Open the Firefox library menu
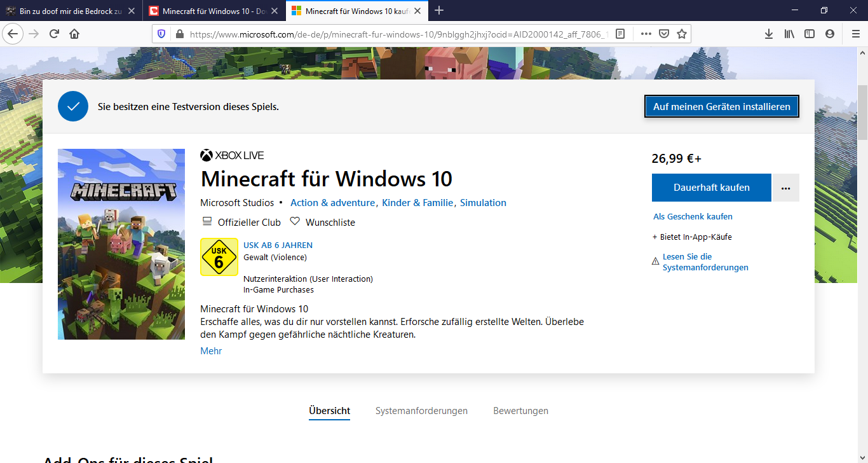This screenshot has width=868, height=463. pyautogui.click(x=789, y=34)
